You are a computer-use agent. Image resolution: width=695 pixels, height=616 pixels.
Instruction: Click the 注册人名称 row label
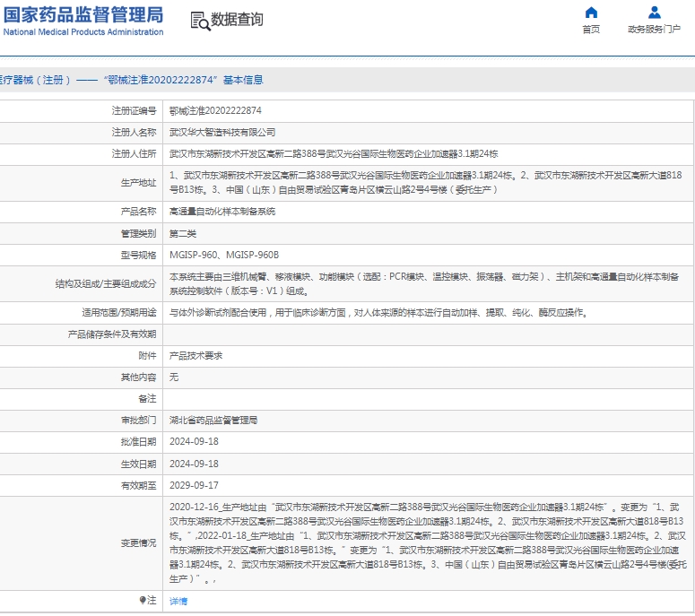134,133
